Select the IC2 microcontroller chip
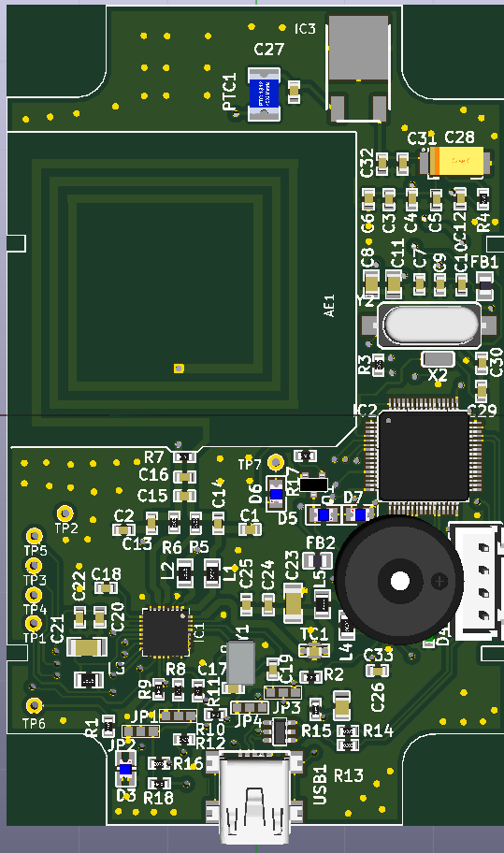This screenshot has width=504, height=853. 424,455
